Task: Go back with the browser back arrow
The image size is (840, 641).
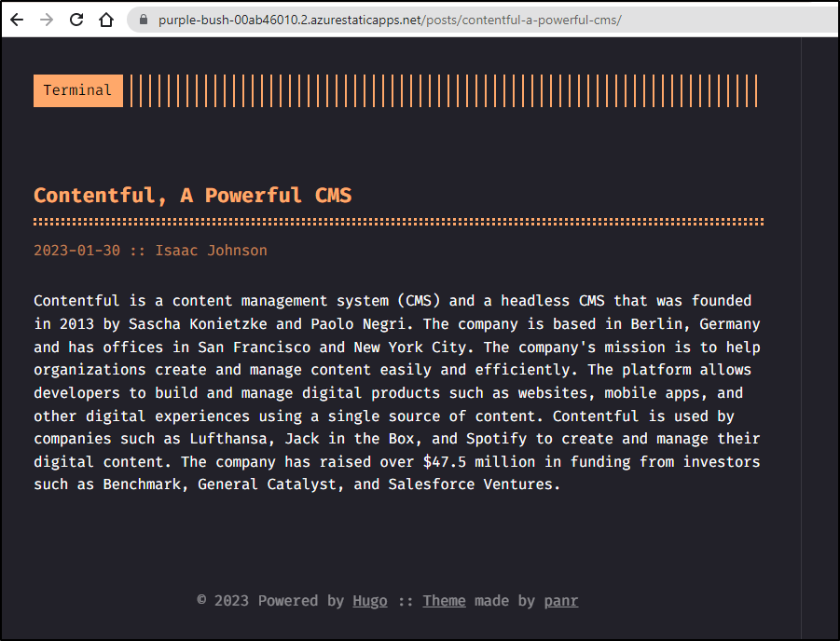Action: [17, 20]
